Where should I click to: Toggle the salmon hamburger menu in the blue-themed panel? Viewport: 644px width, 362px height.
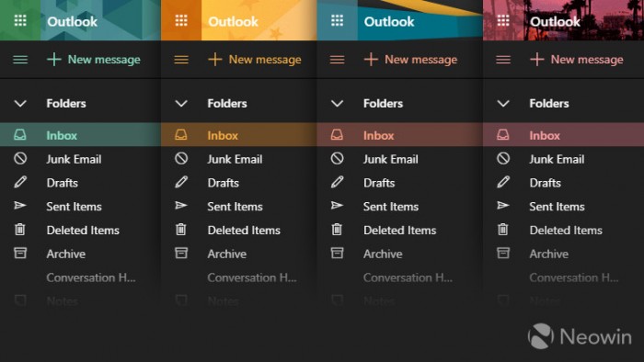pos(338,60)
